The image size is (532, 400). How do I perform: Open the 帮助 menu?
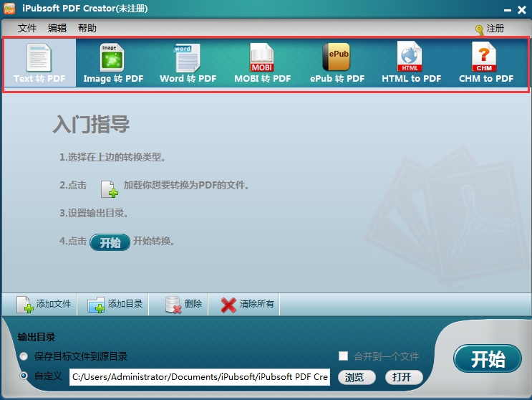(x=87, y=28)
